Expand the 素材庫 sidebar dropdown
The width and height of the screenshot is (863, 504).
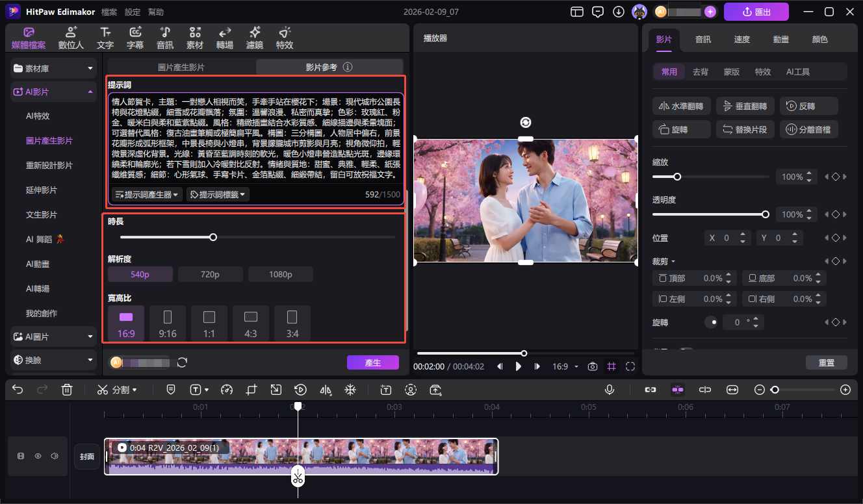[52, 68]
